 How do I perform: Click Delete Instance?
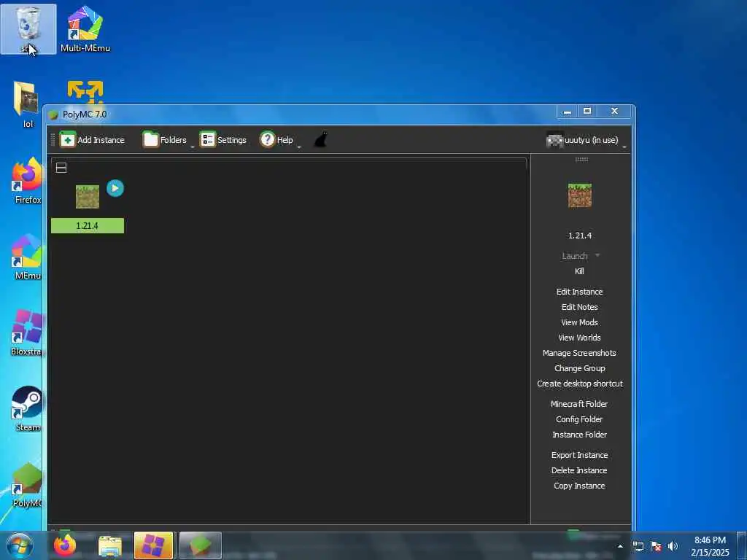[580, 470]
